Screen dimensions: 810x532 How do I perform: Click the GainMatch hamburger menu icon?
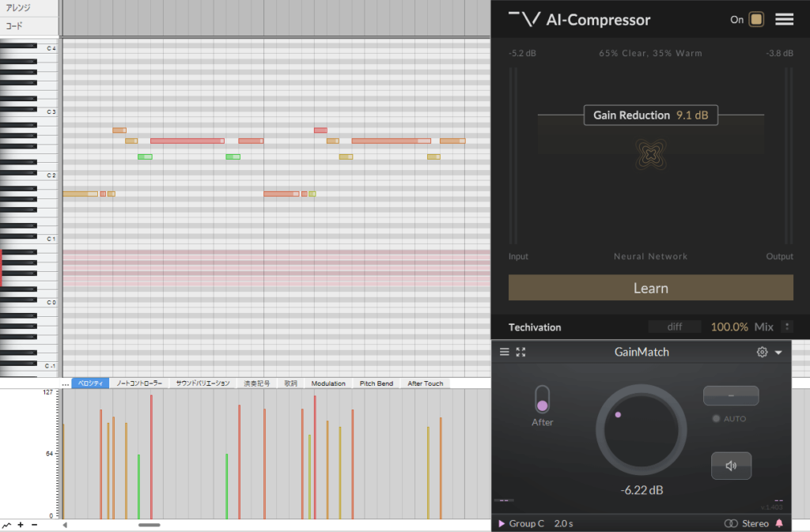coord(505,352)
